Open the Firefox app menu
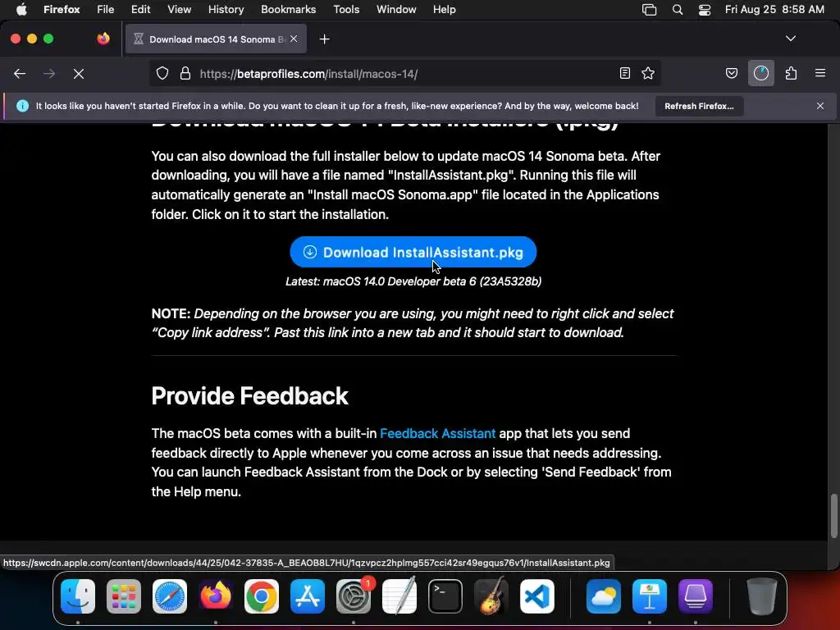The image size is (840, 630). [62, 9]
